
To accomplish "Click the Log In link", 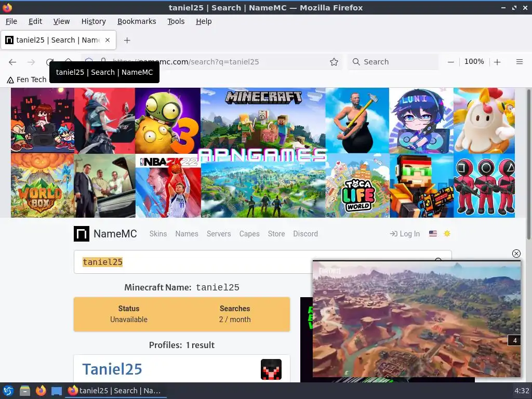I will pos(405,234).
